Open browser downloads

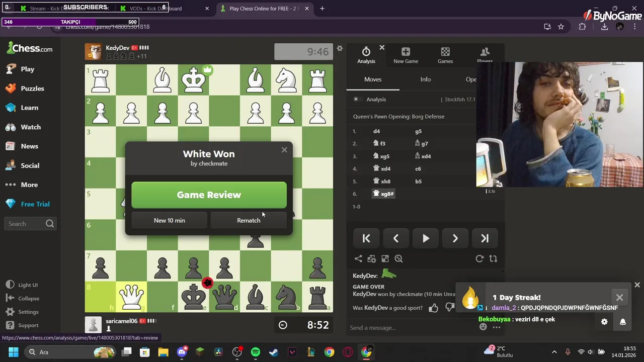pos(604,27)
